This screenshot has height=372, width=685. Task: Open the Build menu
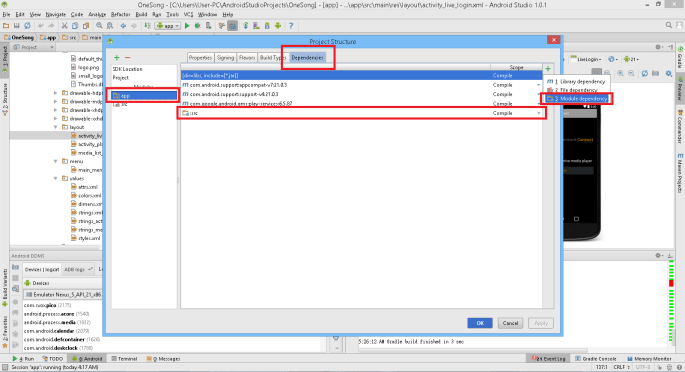point(141,14)
